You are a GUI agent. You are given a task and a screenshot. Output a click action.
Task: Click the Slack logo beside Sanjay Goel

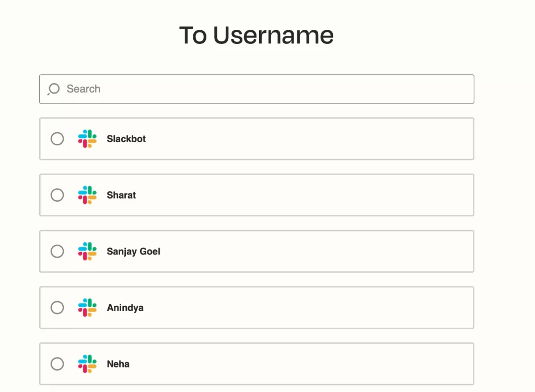point(87,251)
